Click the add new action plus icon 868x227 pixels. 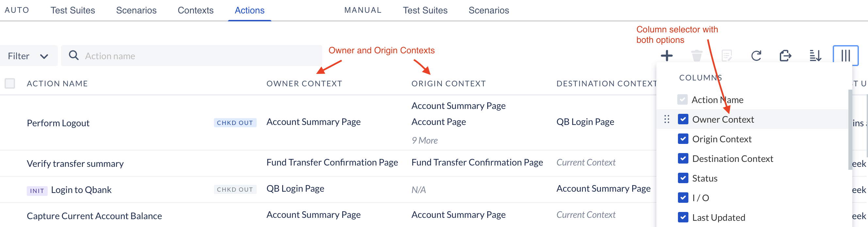667,56
